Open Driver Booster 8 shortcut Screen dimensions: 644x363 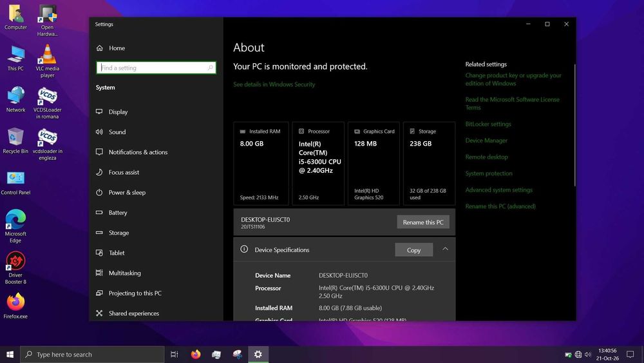pos(15,267)
